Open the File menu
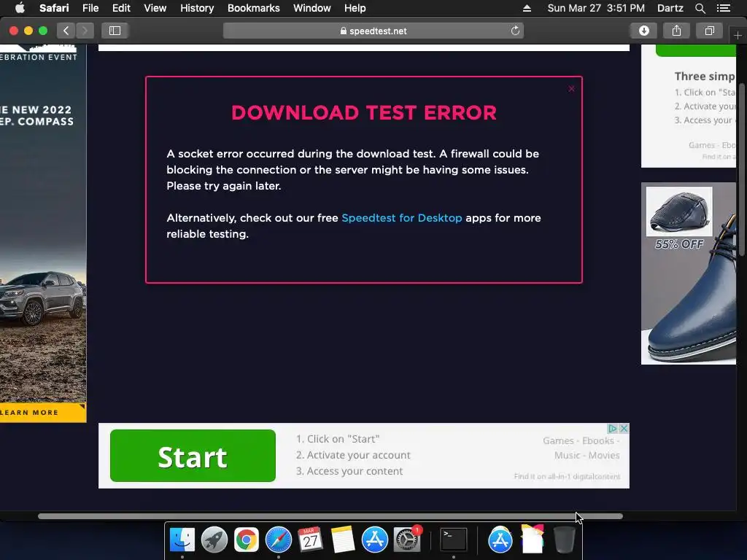Screen dimensions: 747x560 90,8
